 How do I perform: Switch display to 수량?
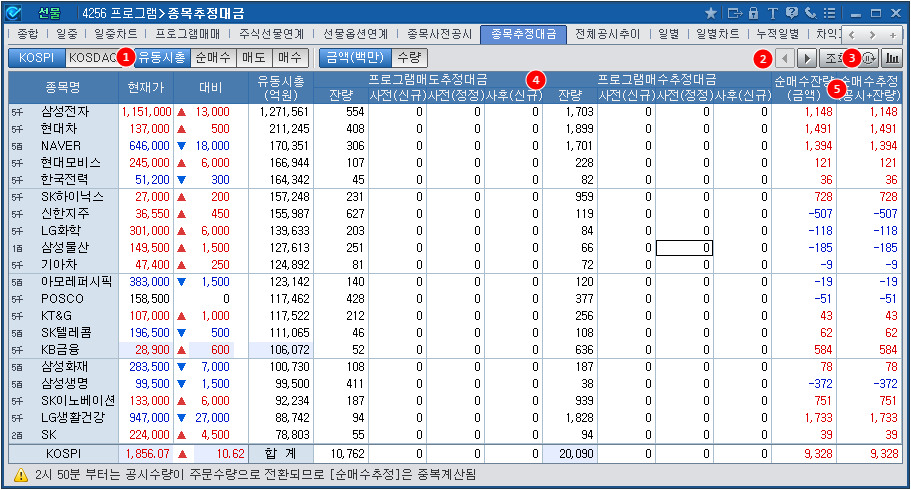pyautogui.click(x=410, y=58)
